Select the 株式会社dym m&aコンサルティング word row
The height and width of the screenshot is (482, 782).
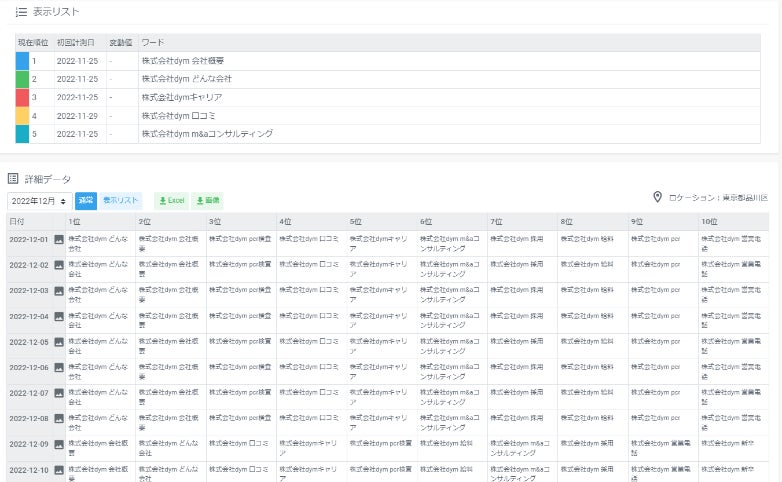click(x=388, y=134)
